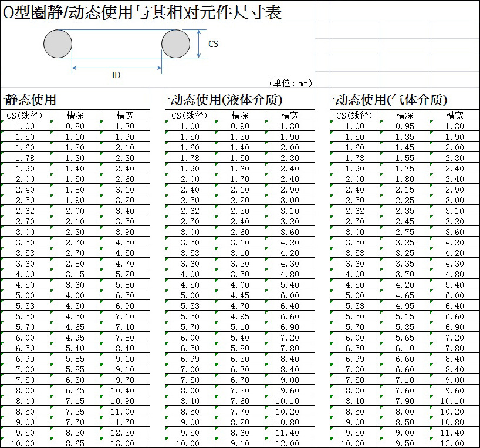This screenshot has width=480, height=448.
Task: Click "槽宽" header in 液体介质 table
Action: 290,115
